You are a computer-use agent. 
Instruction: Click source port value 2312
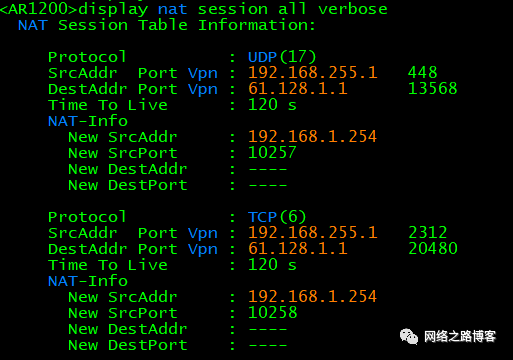coord(427,233)
